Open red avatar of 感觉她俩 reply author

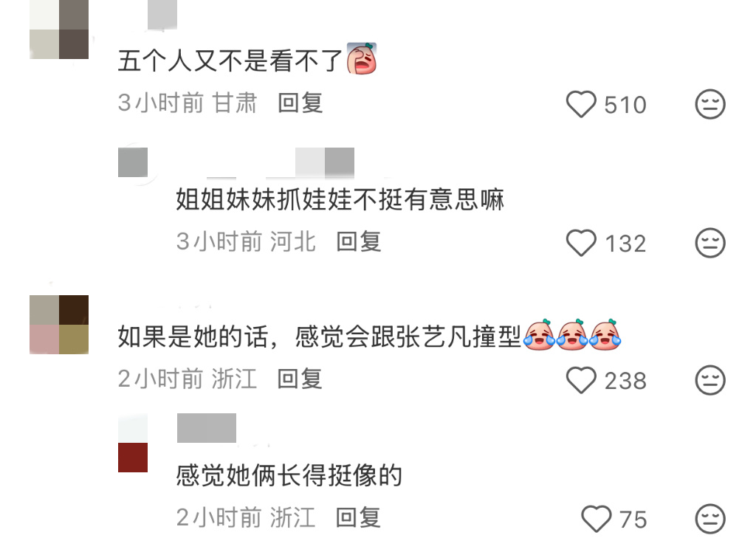pyautogui.click(x=133, y=443)
